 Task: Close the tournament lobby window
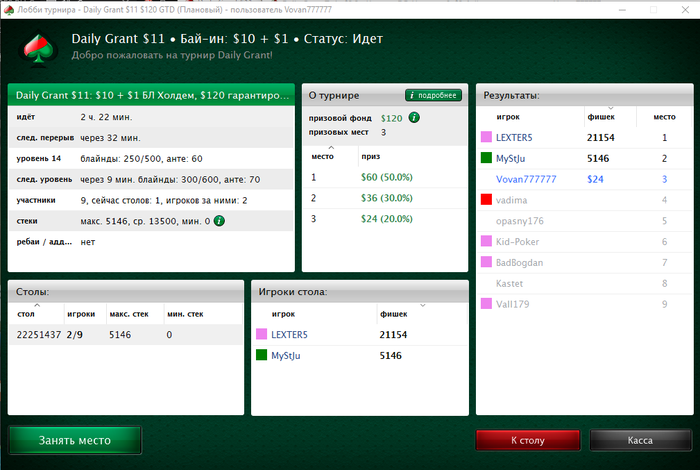pos(685,9)
